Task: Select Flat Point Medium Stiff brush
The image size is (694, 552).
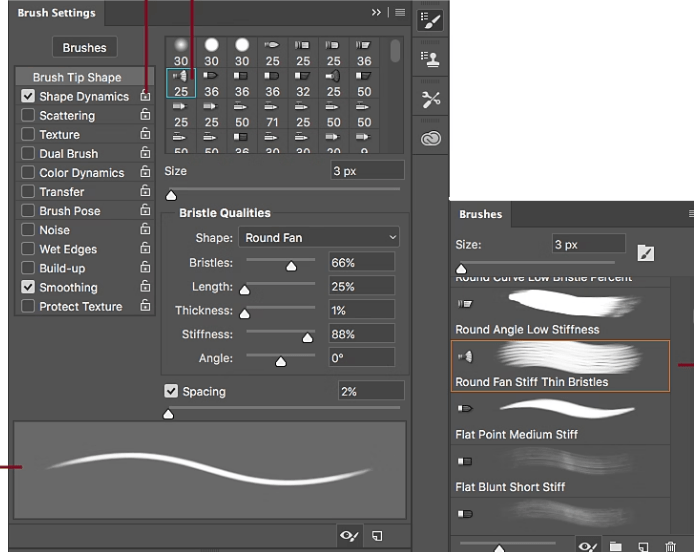Action: [560, 418]
